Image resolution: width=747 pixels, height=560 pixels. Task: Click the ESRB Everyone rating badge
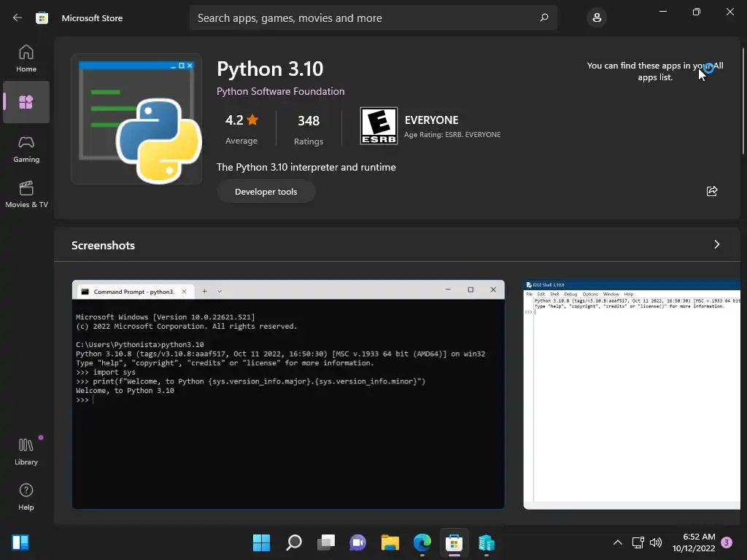pos(379,125)
